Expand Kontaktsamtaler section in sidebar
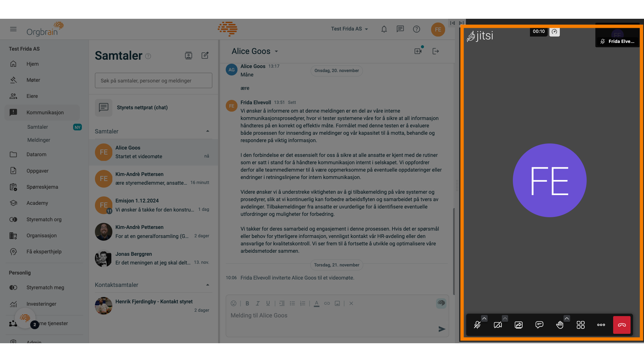644x362 pixels. coord(207,284)
